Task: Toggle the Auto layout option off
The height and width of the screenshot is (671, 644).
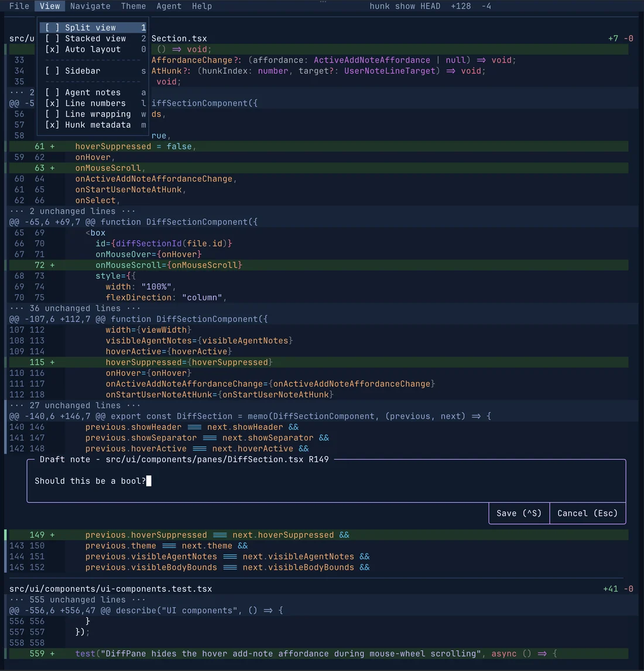Action: [x=93, y=49]
